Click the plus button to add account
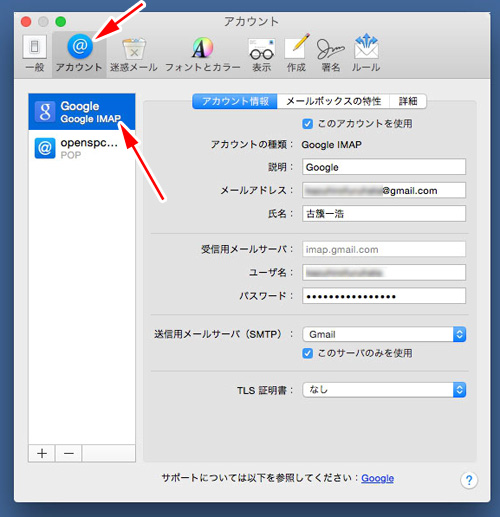500x517 pixels. coord(42,453)
